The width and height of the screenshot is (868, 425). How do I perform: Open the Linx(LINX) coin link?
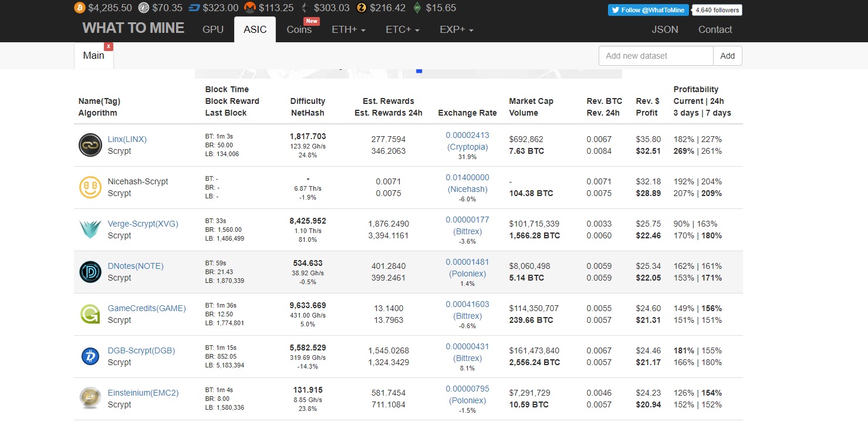[x=127, y=139]
